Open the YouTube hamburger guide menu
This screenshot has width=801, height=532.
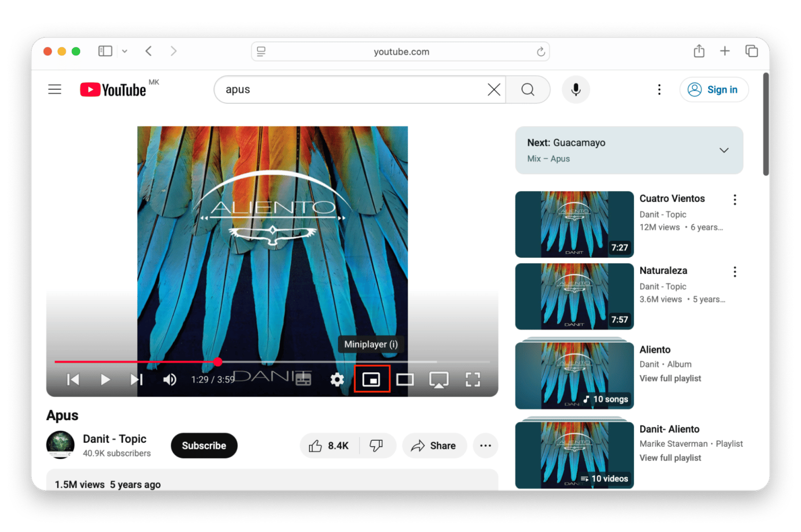(x=55, y=89)
